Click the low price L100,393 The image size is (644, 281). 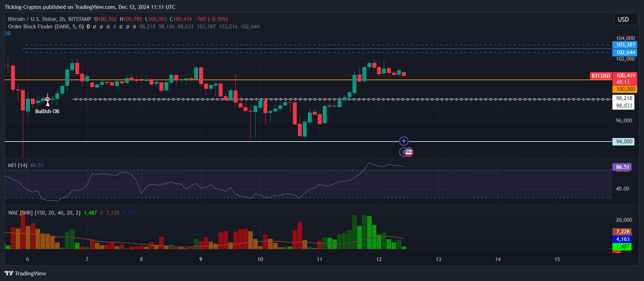pyautogui.click(x=156, y=19)
